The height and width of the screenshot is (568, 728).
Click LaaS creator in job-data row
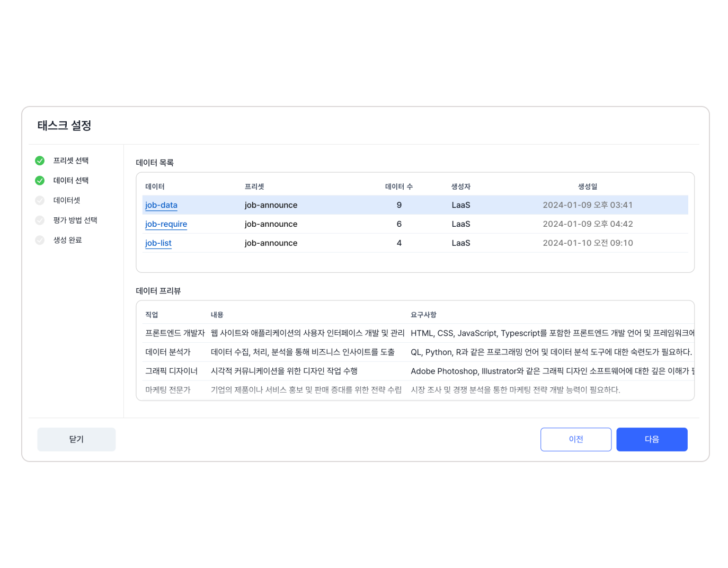coord(461,205)
